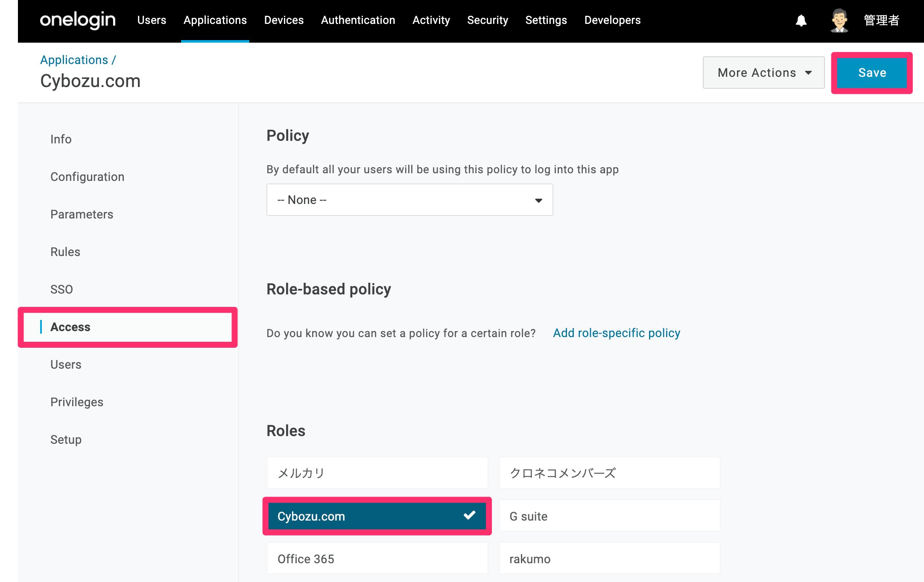Toggle the rakumo role
Image resolution: width=924 pixels, height=582 pixels.
(609, 559)
